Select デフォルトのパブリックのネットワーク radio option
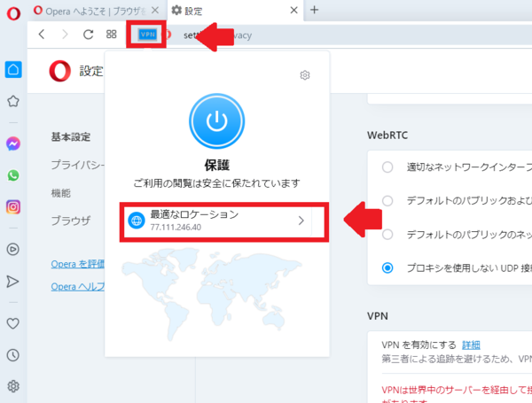This screenshot has height=403, width=532. pyautogui.click(x=387, y=235)
